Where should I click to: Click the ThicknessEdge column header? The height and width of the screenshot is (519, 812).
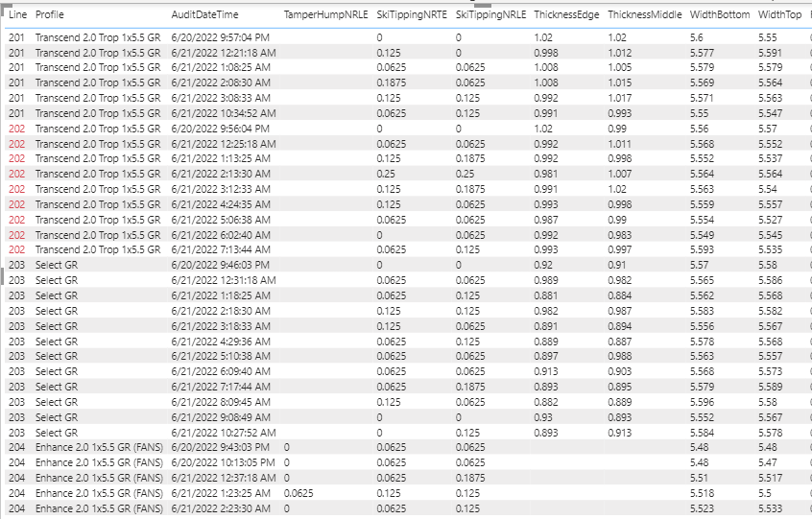click(566, 14)
